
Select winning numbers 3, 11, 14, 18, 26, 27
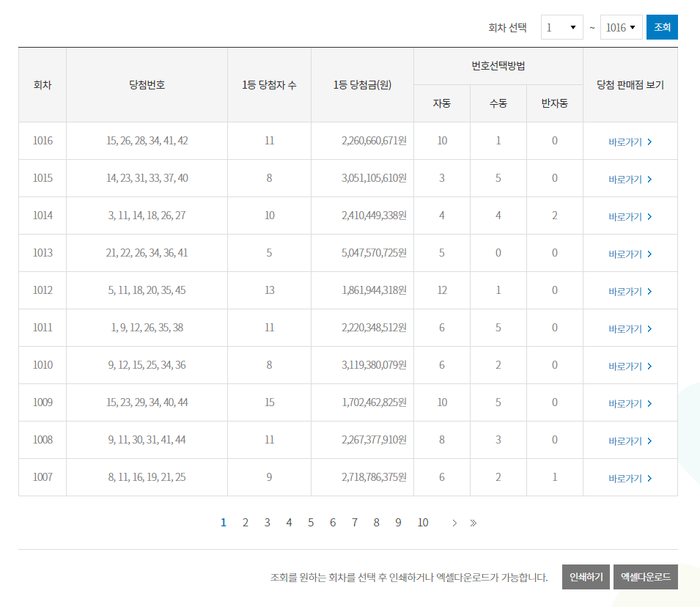click(x=147, y=216)
